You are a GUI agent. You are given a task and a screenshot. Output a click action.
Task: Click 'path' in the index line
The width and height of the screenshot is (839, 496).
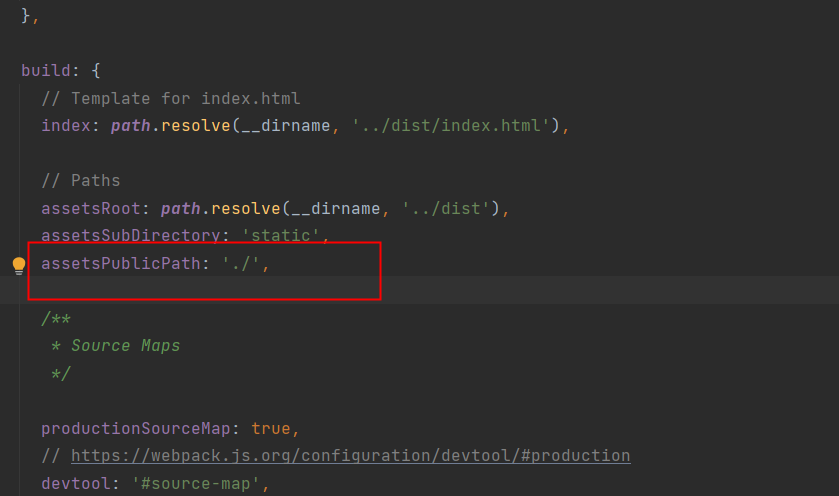131,125
